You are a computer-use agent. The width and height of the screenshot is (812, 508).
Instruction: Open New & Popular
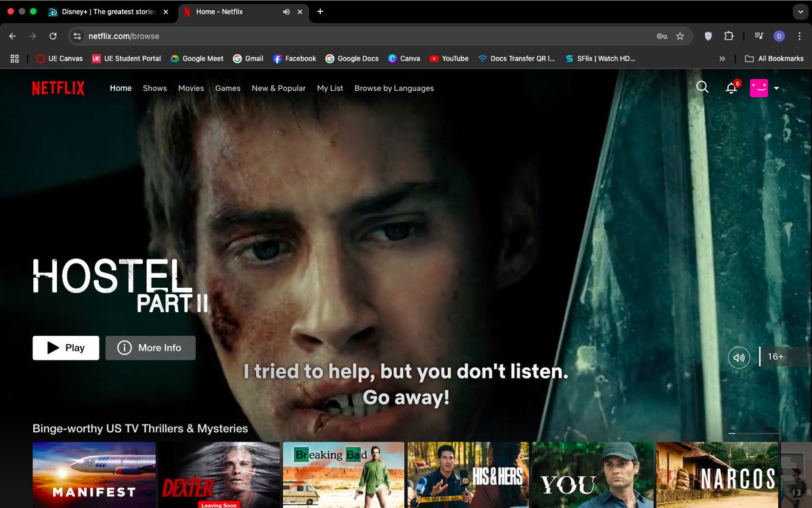(279, 88)
